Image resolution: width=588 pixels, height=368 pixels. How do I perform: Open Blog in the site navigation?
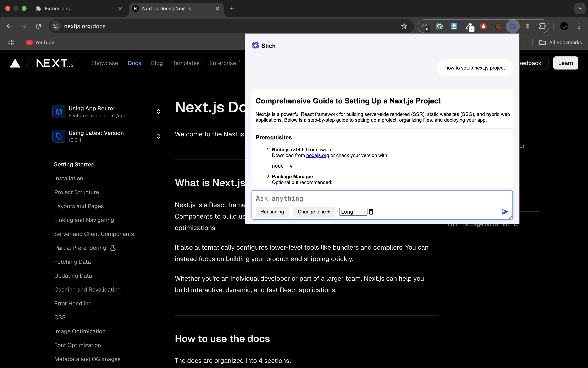click(157, 63)
